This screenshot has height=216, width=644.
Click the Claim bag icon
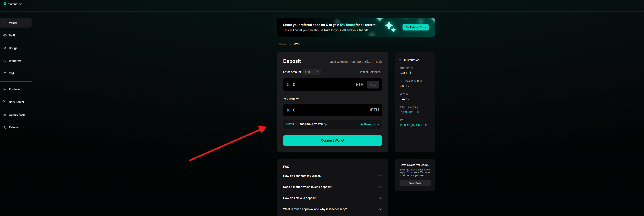(5, 73)
